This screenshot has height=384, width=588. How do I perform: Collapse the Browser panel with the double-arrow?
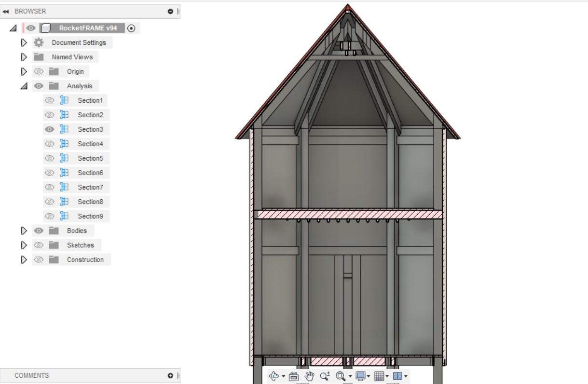click(x=6, y=11)
